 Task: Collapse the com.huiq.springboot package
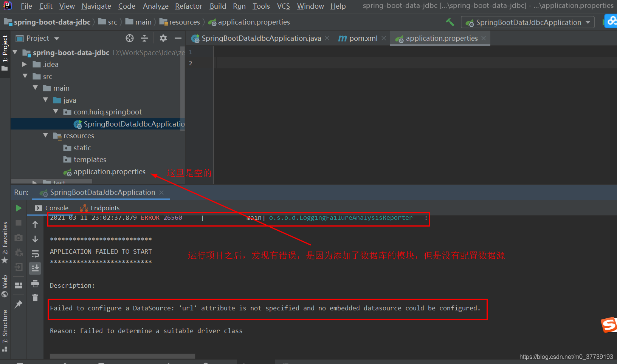tap(56, 111)
